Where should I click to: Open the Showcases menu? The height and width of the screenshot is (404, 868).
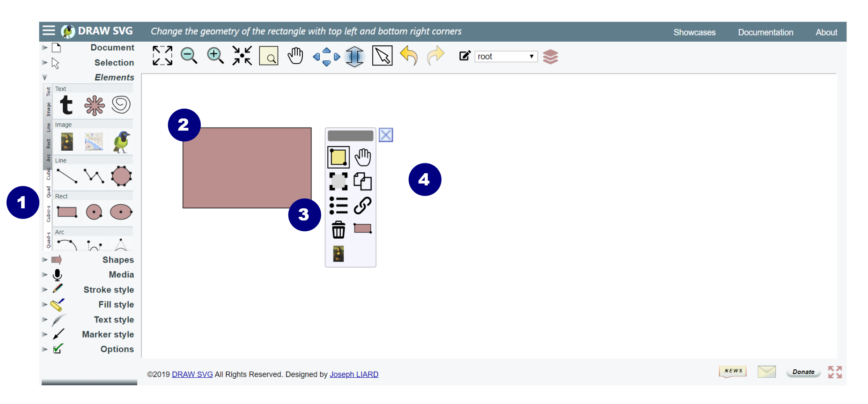[x=694, y=32]
